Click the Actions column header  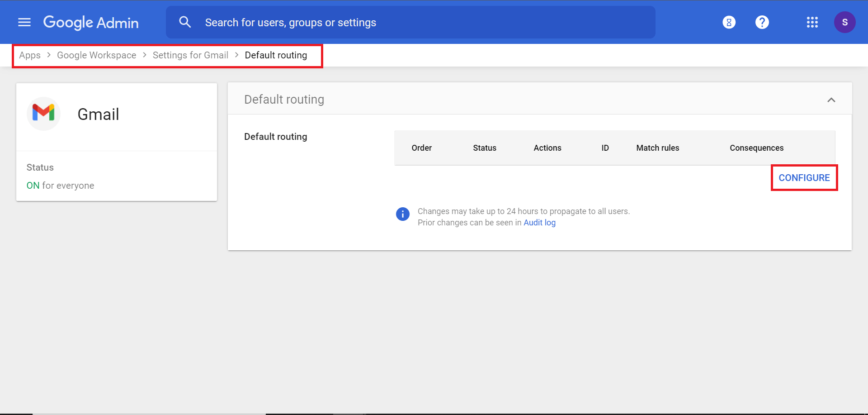click(x=547, y=148)
